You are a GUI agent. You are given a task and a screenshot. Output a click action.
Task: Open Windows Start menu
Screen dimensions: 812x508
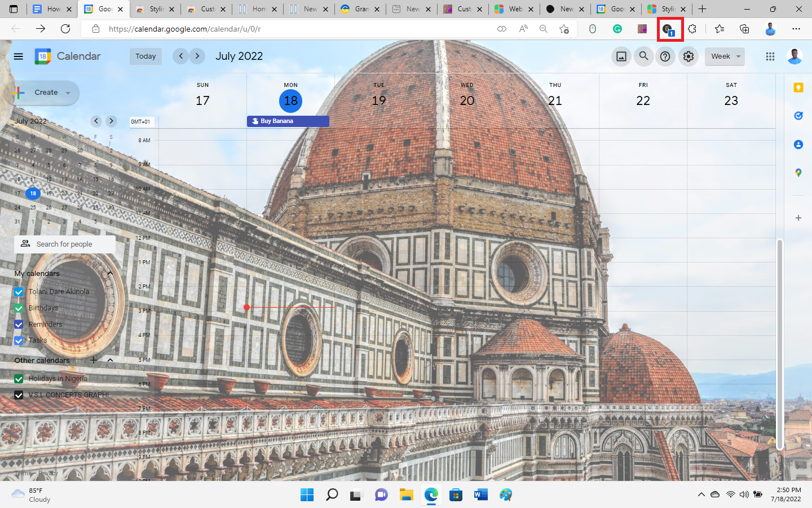pos(307,495)
